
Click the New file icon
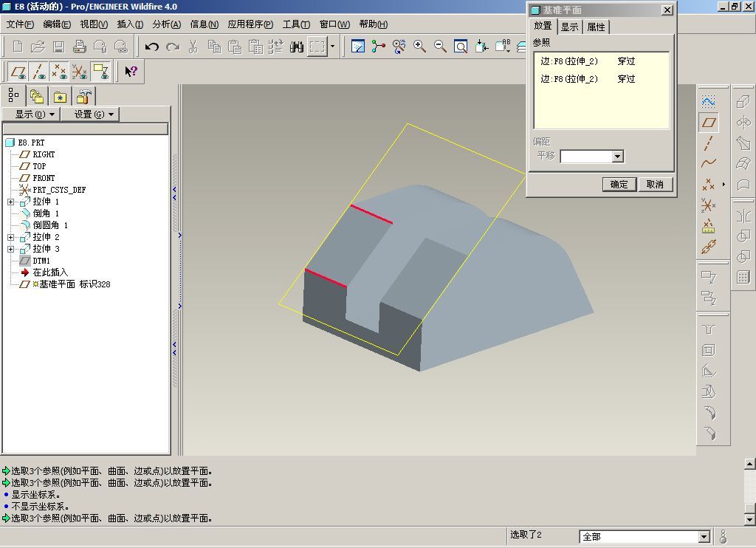tap(18, 47)
